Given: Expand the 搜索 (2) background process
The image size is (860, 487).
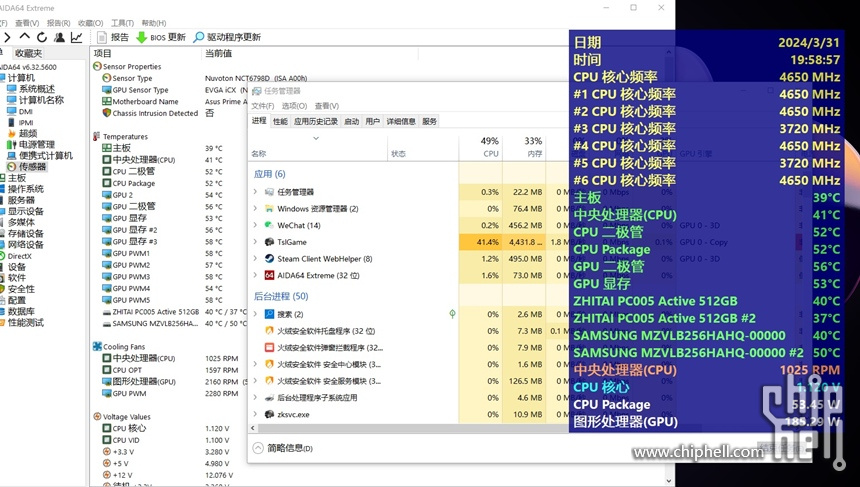Looking at the screenshot, I should (255, 314).
